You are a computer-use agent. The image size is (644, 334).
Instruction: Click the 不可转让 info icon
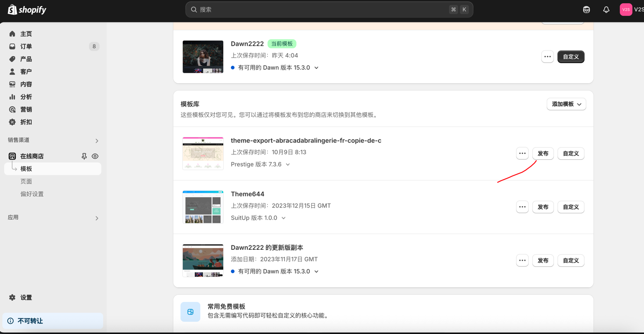pos(10,321)
